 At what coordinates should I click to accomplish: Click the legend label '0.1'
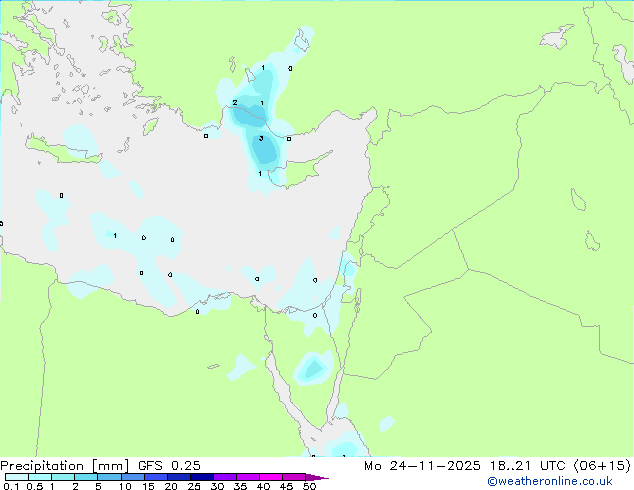(x=11, y=486)
